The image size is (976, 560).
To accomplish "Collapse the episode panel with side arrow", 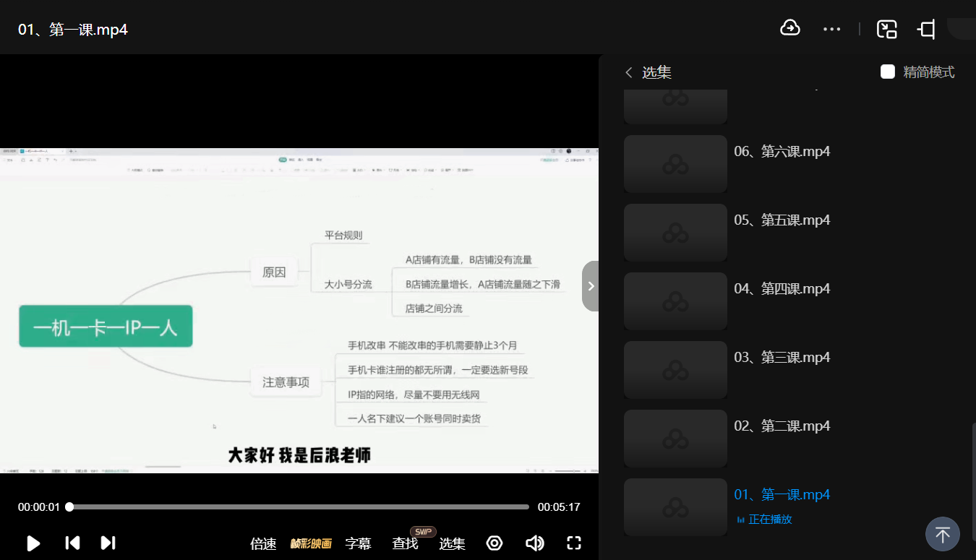I will pos(591,286).
